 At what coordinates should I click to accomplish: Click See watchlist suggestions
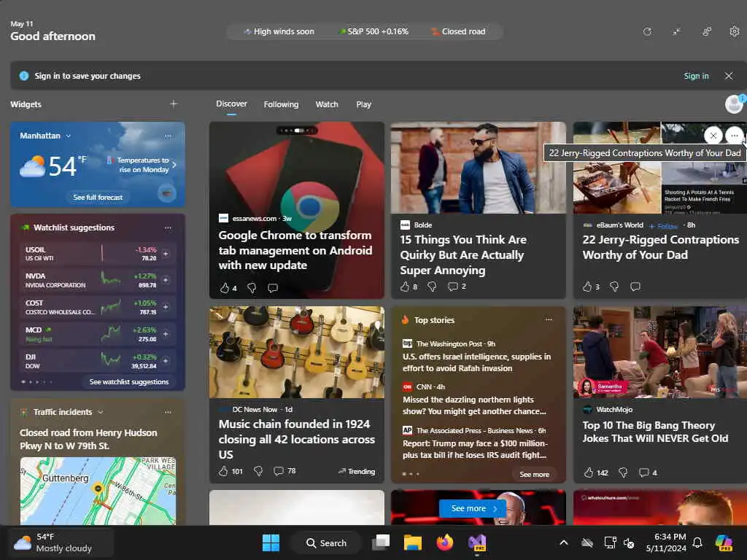tap(129, 382)
